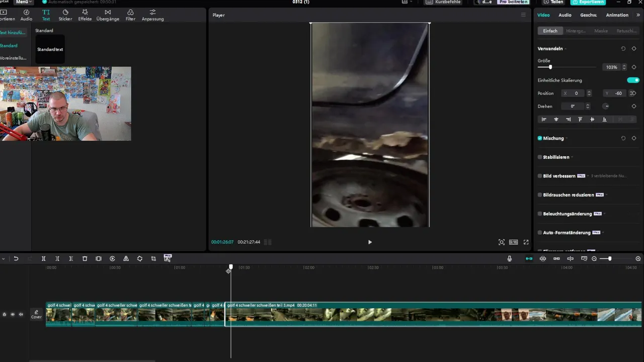644x362 pixels.
Task: Select the crop tool
Action: (x=153, y=258)
